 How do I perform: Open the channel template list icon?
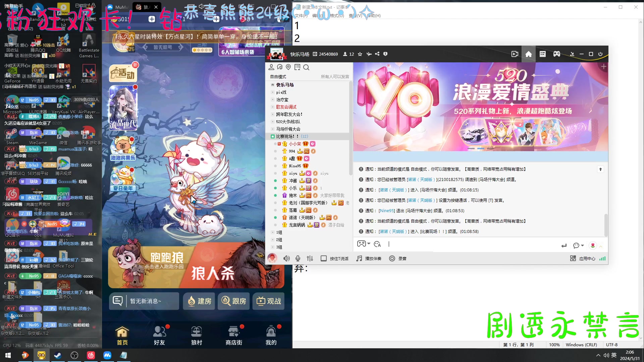pos(542,54)
